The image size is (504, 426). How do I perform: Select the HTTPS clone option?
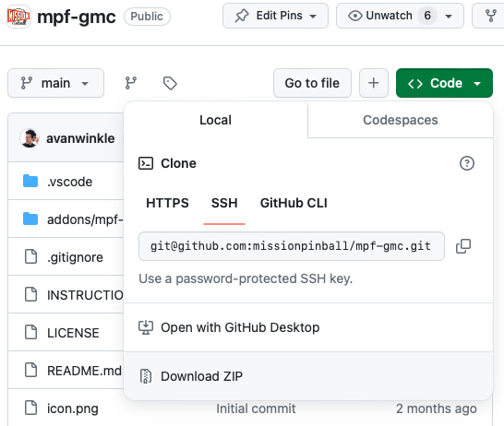pyautogui.click(x=167, y=203)
